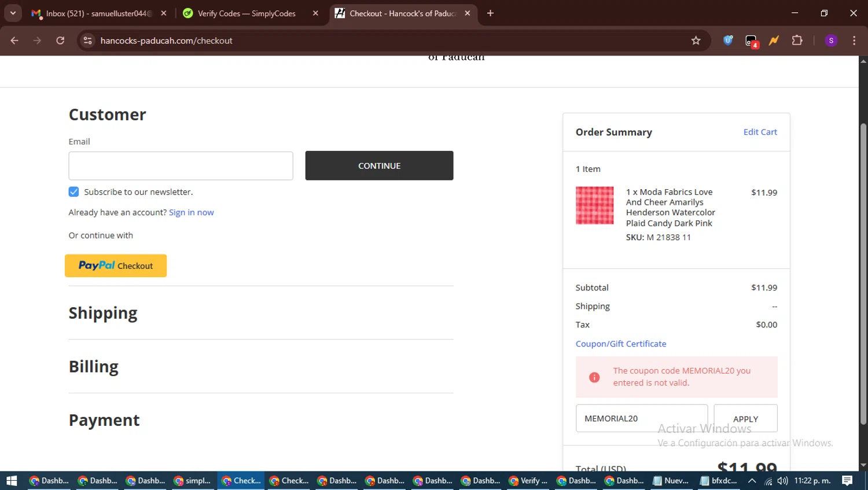868x490 pixels.
Task: Click the browser forward arrow
Action: [38, 40]
